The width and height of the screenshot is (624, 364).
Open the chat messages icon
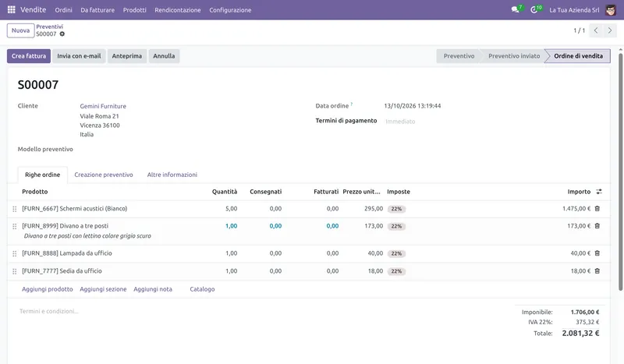click(515, 9)
